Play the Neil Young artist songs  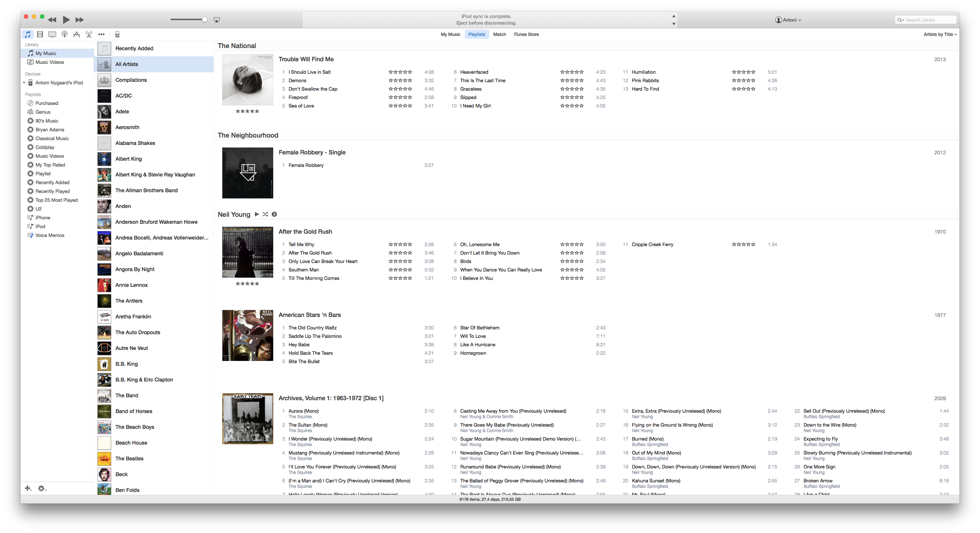pos(257,215)
